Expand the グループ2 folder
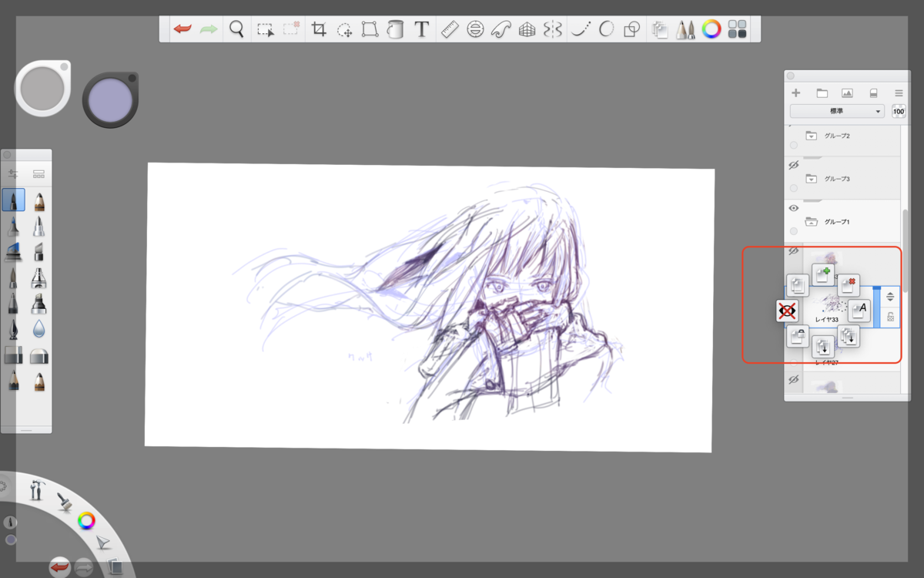The image size is (924, 578). point(811,136)
